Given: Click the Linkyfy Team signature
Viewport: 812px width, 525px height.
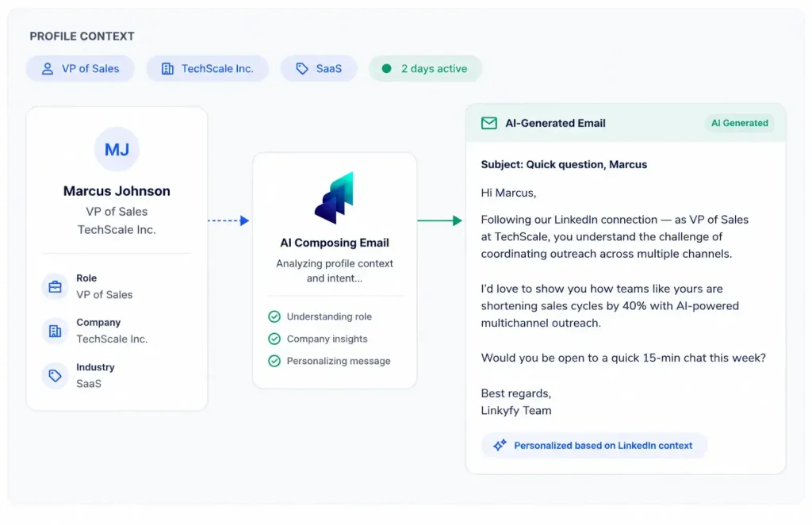Looking at the screenshot, I should (x=516, y=411).
